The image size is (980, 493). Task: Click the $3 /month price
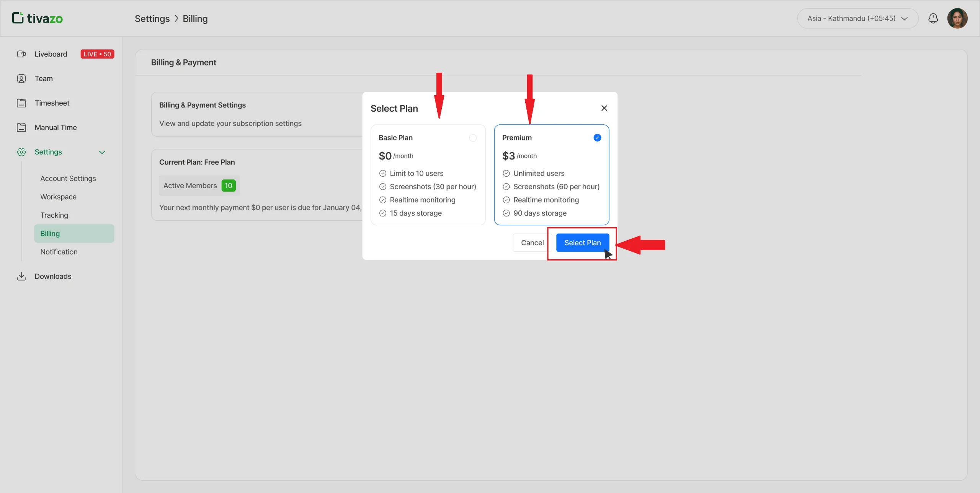tap(519, 156)
